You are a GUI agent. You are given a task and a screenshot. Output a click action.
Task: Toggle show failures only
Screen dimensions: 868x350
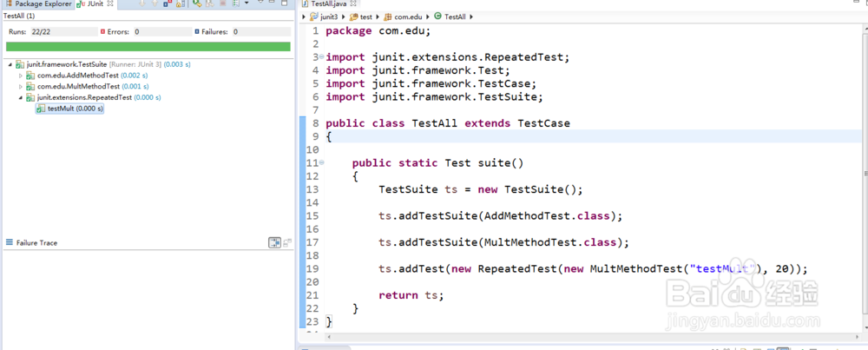tap(168, 3)
